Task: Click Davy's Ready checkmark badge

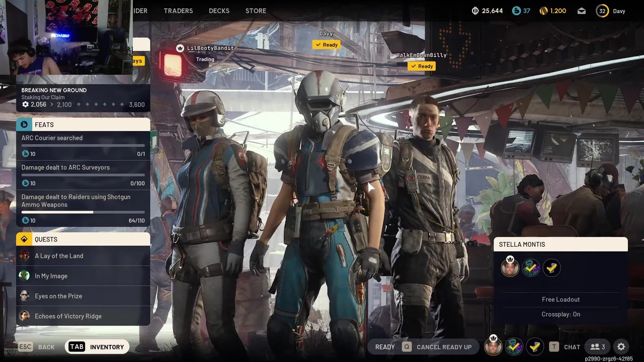Action: coord(326,45)
